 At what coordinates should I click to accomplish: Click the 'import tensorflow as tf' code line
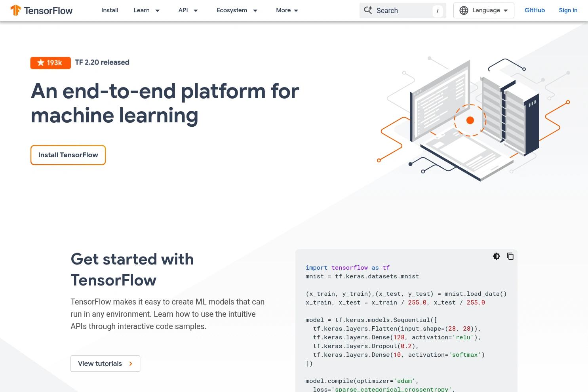348,268
